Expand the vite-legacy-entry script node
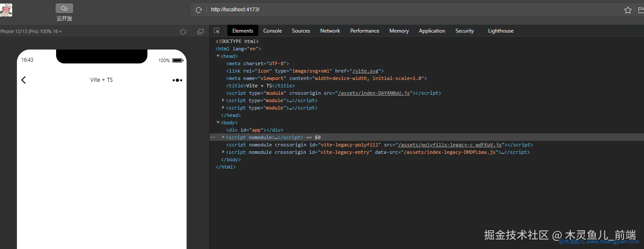Image resolution: width=644 pixels, height=249 pixels. [224, 152]
